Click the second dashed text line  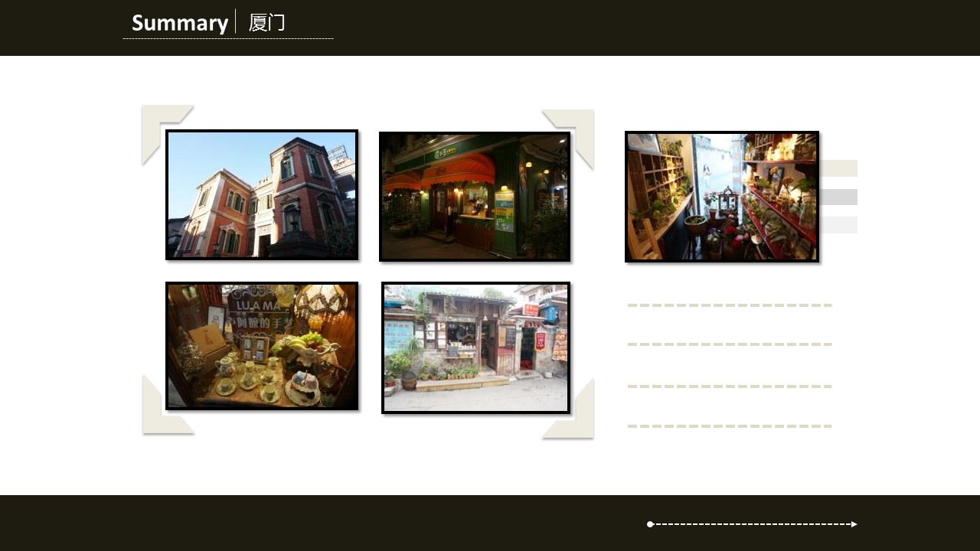(729, 344)
